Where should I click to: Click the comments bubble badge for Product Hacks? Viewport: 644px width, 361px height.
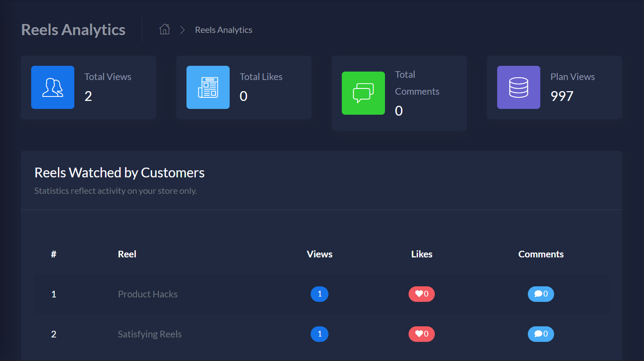click(x=541, y=294)
